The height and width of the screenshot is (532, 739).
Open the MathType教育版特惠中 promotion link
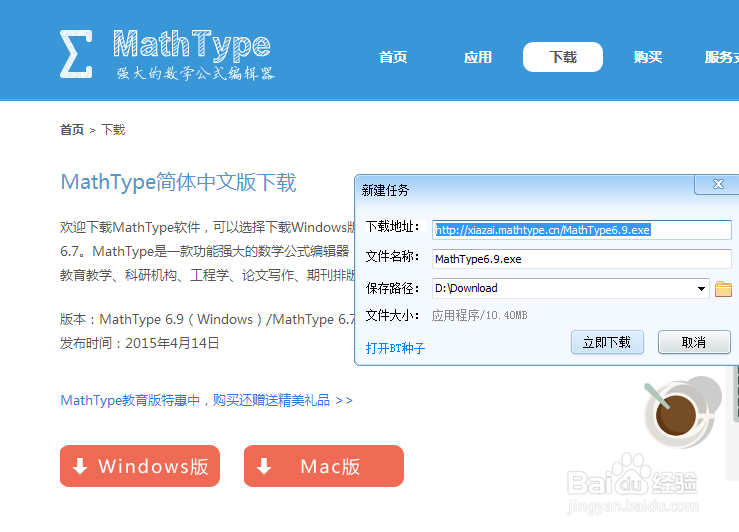coord(206,400)
